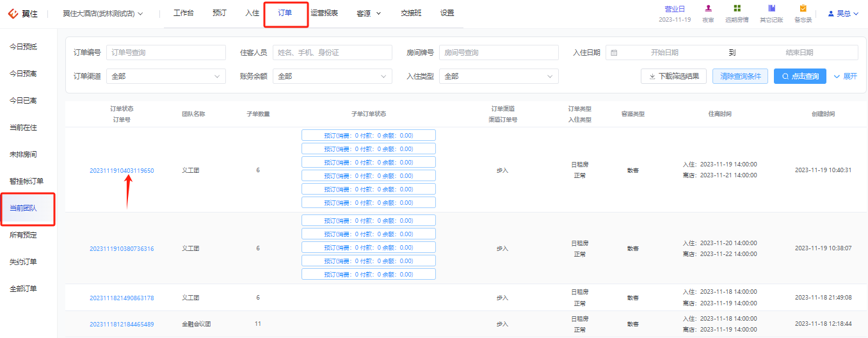Image resolution: width=868 pixels, height=338 pixels.
Task: Click the 团队名称 column header
Action: [x=193, y=114]
